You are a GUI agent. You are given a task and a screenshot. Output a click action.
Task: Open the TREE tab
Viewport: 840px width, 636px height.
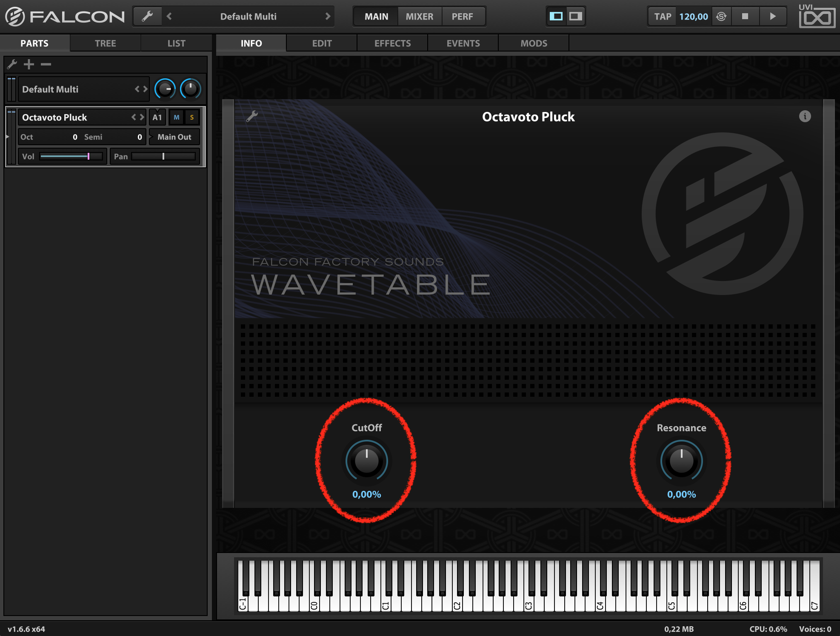pyautogui.click(x=105, y=43)
